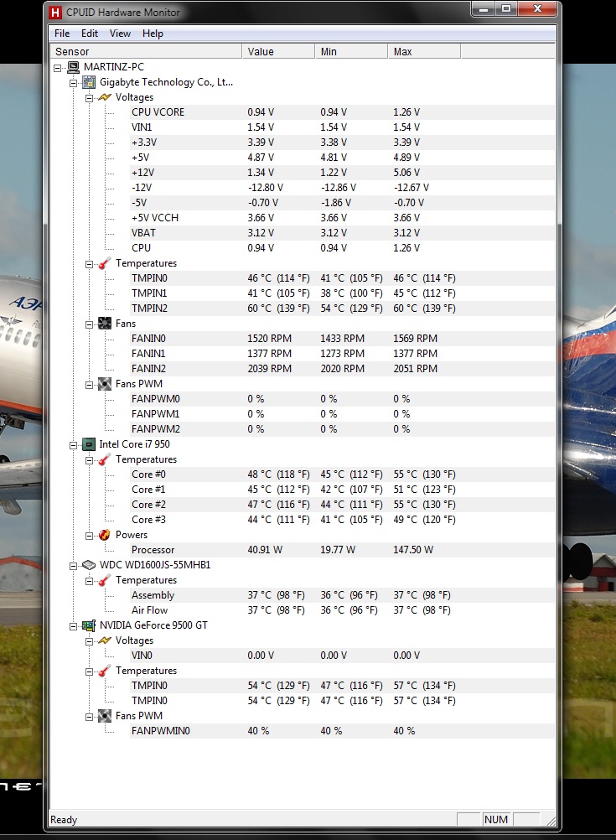Click the thermometer icon beside Gigabyte Temperatures
The image size is (616, 840).
coord(105,263)
